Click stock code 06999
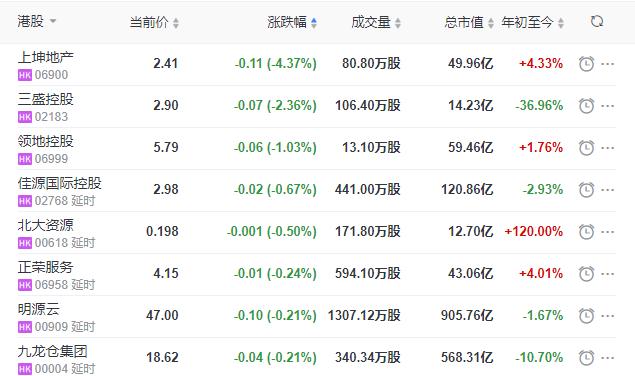Image resolution: width=635 pixels, height=376 pixels. click(x=51, y=159)
